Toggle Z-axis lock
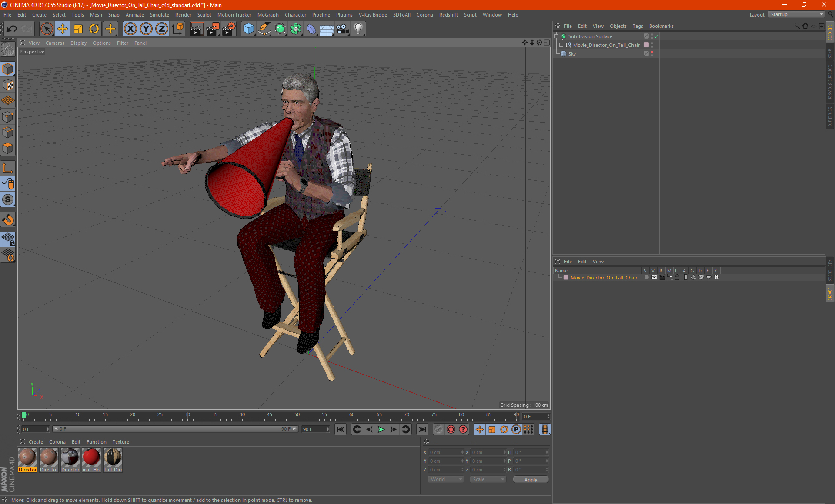 click(162, 29)
